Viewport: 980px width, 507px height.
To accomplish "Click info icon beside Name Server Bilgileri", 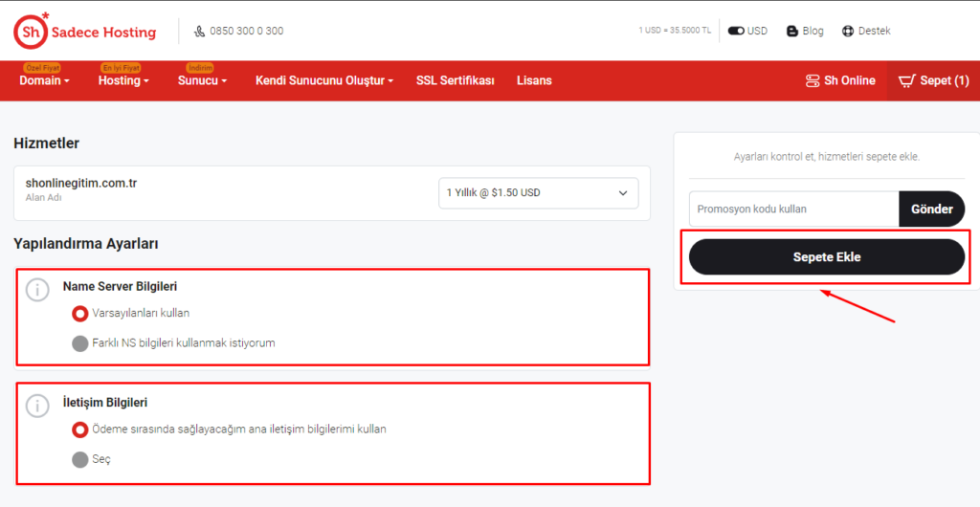I will (x=37, y=290).
